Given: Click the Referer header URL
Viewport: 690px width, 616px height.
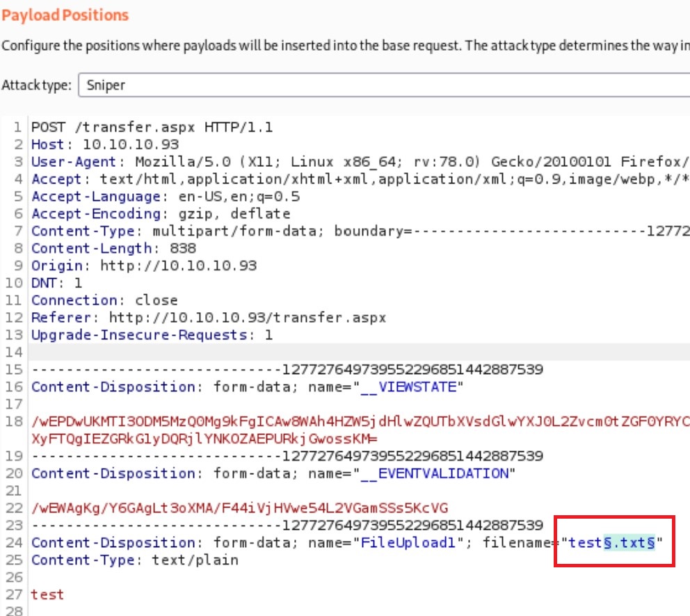Looking at the screenshot, I should click(247, 318).
